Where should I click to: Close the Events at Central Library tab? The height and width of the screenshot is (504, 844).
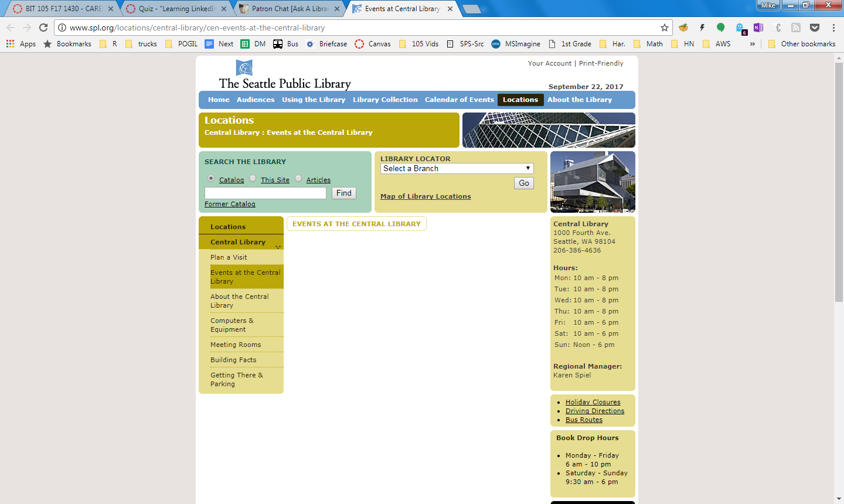(450, 9)
